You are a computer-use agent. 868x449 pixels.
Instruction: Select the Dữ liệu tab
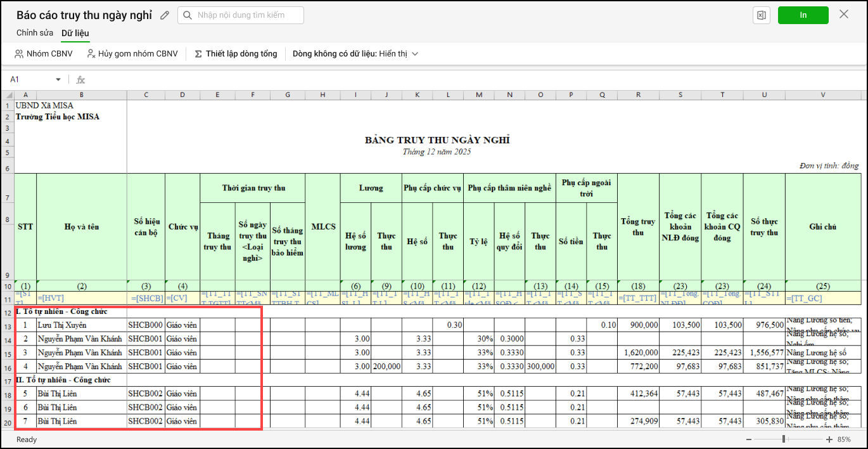click(75, 33)
